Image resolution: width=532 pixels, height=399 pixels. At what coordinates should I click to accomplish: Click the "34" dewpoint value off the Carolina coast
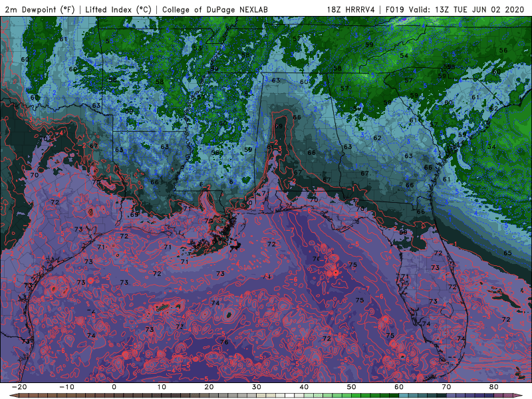[x=491, y=146]
